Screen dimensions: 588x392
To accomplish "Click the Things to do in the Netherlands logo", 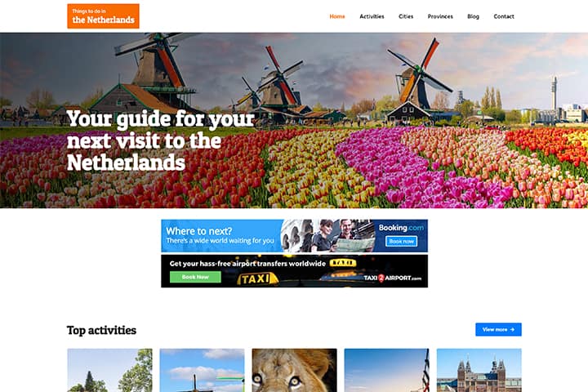I will 103,16.
